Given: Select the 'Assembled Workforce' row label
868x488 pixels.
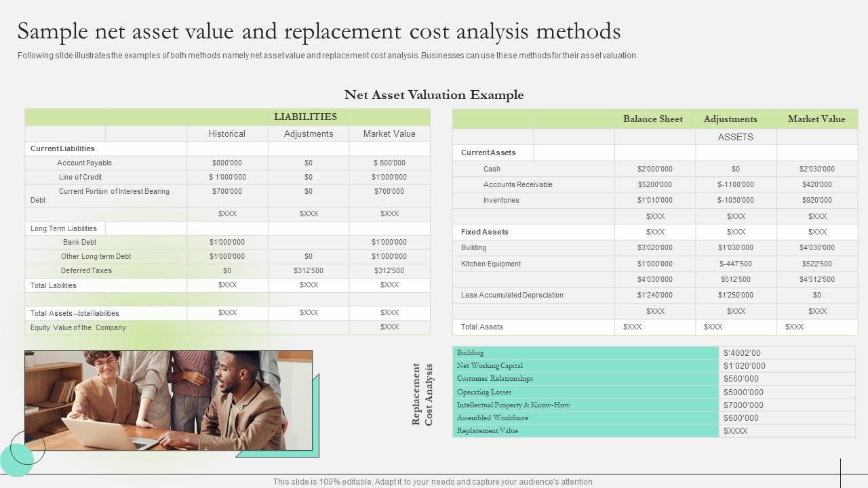Looking at the screenshot, I should pyautogui.click(x=492, y=418).
